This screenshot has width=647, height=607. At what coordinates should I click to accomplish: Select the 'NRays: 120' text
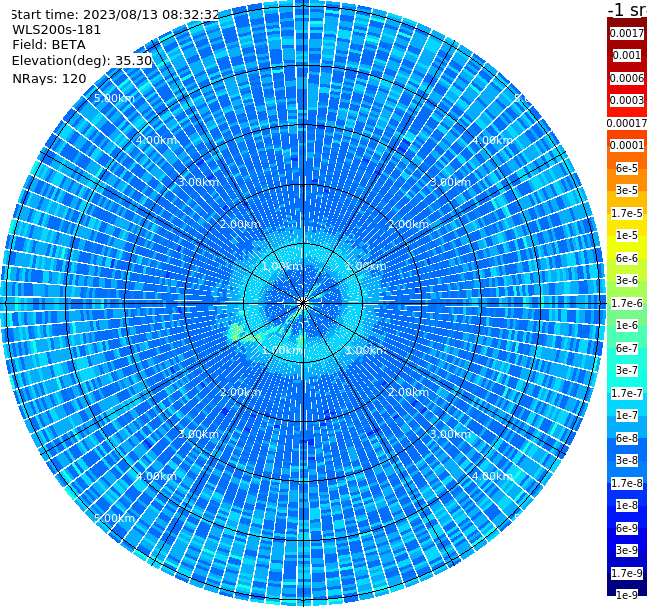[x=49, y=78]
